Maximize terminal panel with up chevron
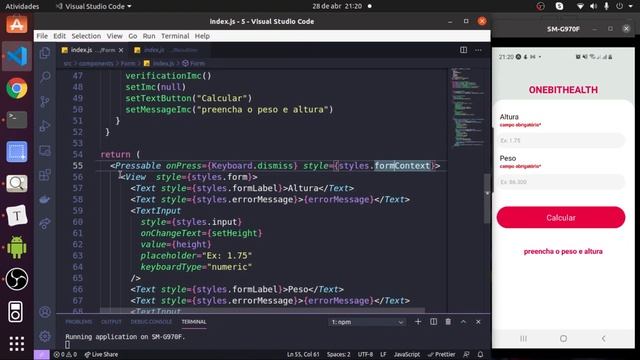This screenshot has width=640, height=360. [463, 322]
